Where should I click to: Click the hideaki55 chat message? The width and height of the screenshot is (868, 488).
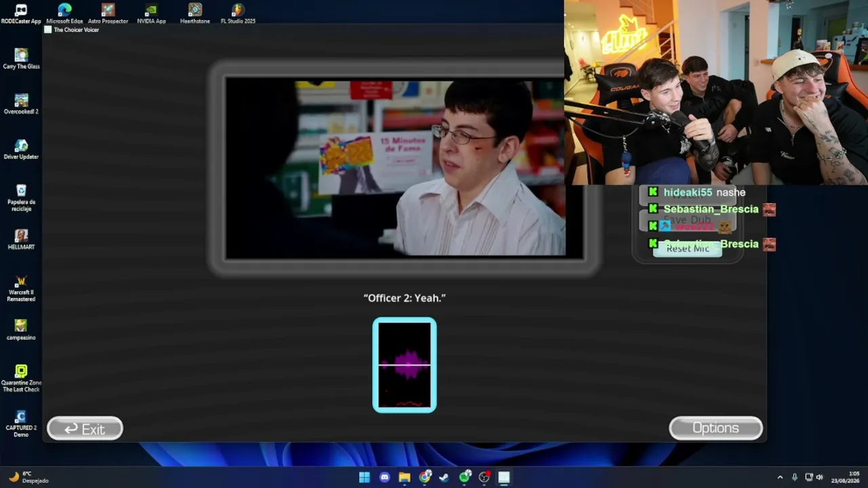tap(697, 192)
